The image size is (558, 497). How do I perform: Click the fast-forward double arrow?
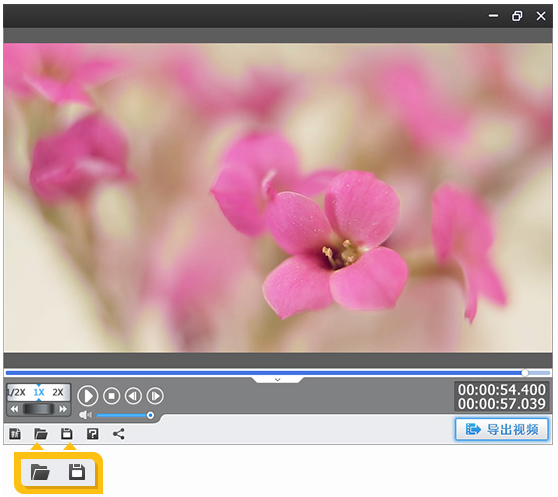63,409
